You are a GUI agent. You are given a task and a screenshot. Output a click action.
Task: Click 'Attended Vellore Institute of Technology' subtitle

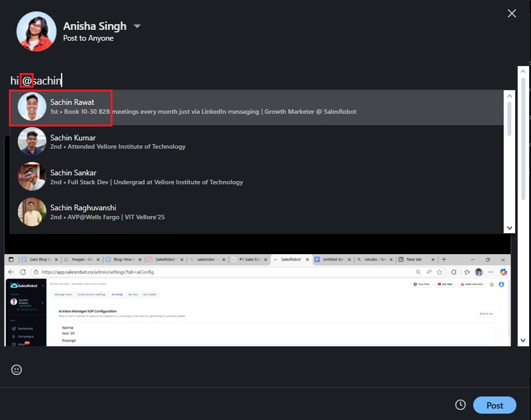point(126,147)
